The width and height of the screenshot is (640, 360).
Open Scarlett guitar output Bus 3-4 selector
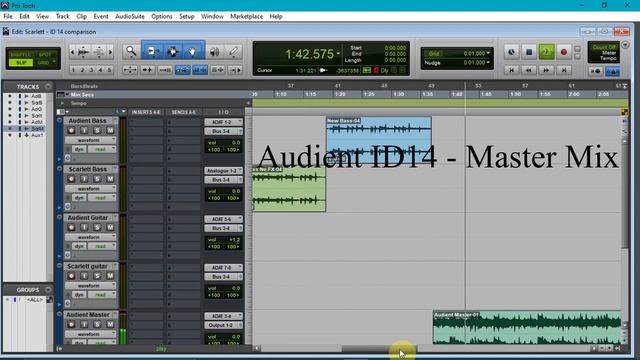pyautogui.click(x=223, y=277)
